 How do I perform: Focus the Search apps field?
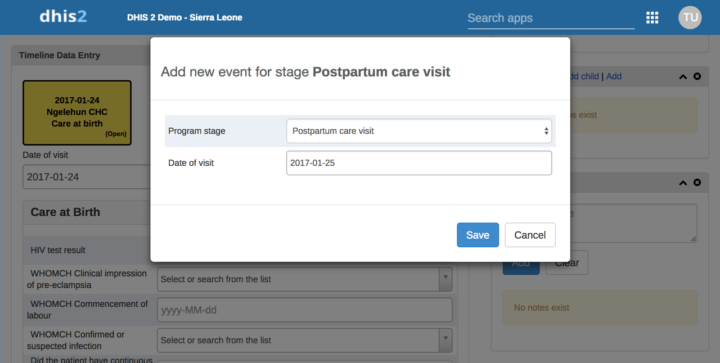coord(551,18)
